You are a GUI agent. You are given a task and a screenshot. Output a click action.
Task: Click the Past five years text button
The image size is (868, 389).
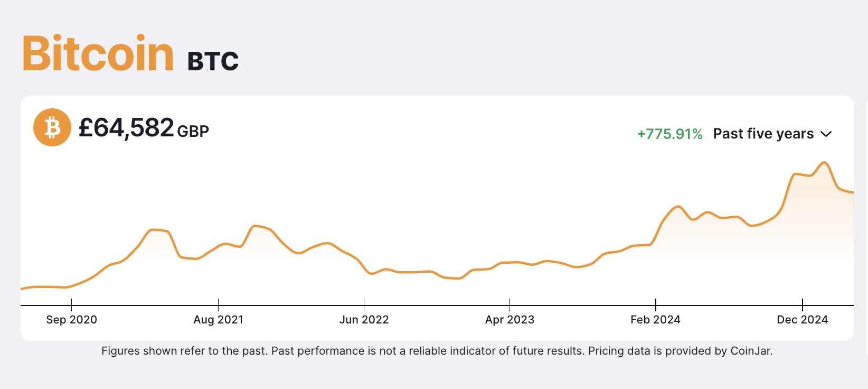(762, 134)
